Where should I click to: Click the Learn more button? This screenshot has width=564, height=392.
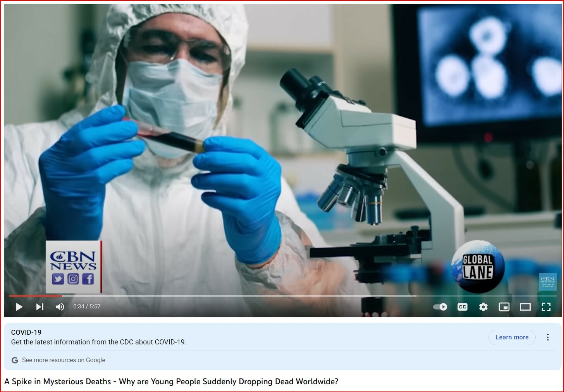[x=512, y=337]
